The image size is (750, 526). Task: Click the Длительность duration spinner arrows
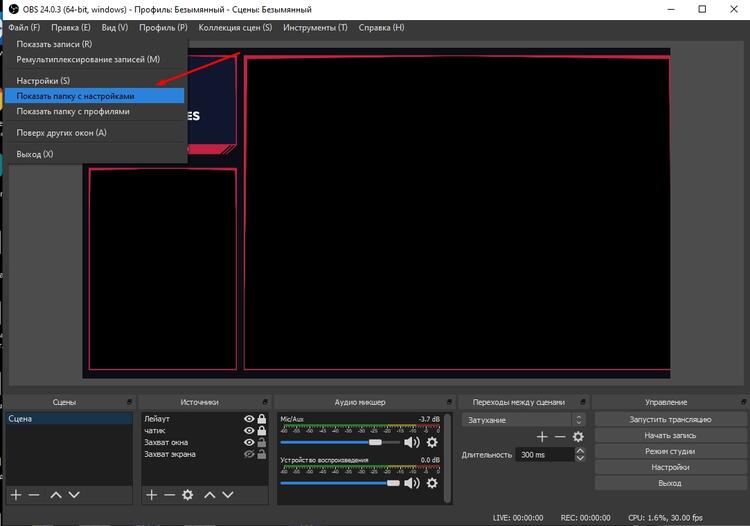579,454
